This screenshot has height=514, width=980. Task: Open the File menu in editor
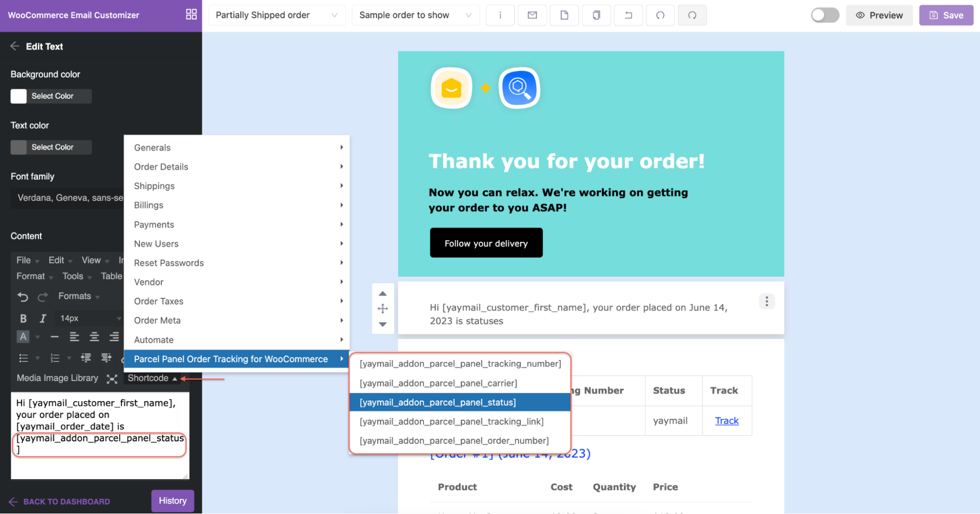tap(27, 260)
